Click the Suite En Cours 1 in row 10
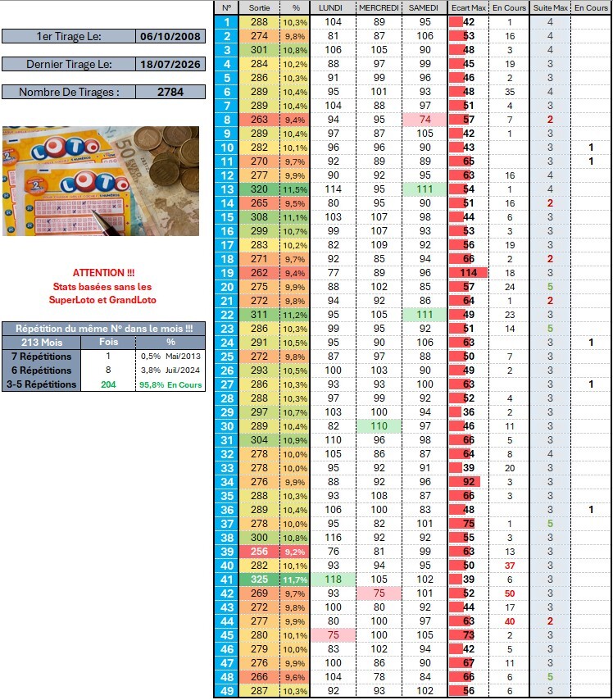This screenshot has height=700, width=613. (591, 148)
